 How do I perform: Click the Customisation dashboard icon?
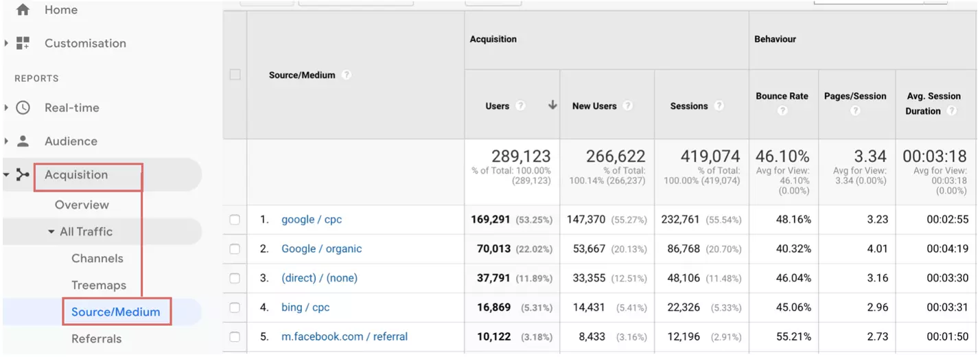(23, 43)
